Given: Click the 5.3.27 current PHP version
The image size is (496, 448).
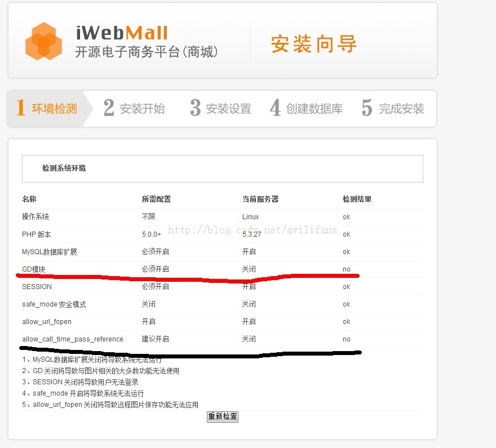Looking at the screenshot, I should pos(252,234).
